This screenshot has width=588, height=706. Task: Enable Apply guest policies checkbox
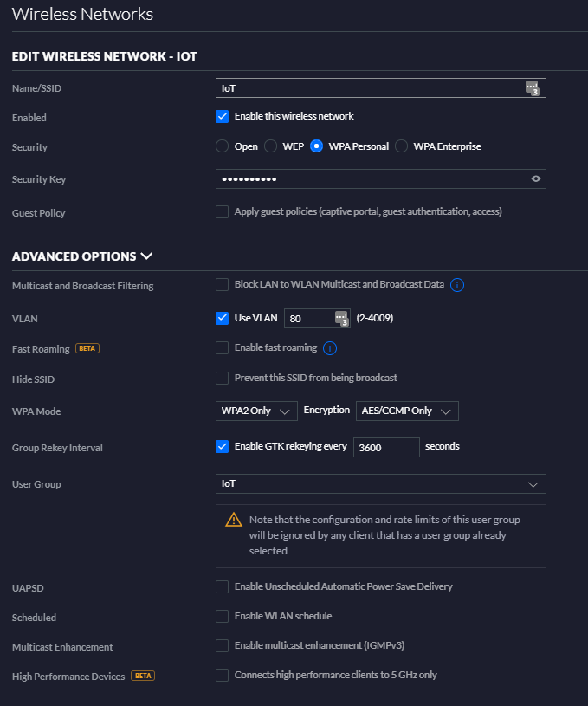(x=223, y=211)
